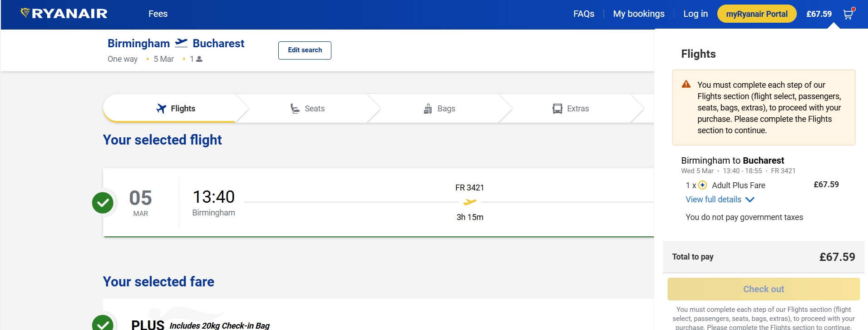The image size is (868, 330).
Task: Click the 05 MAR date on flight card
Action: [x=140, y=203]
